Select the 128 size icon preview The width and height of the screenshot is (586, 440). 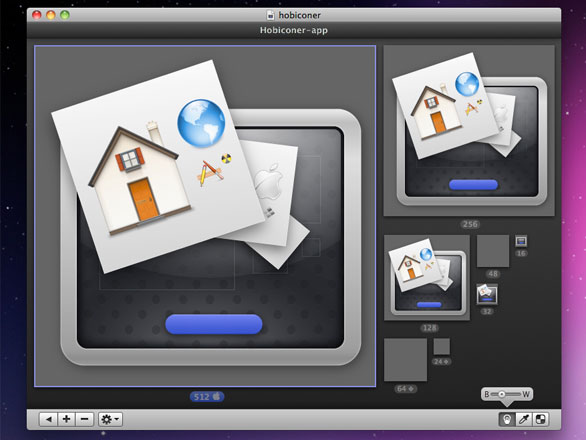click(427, 277)
